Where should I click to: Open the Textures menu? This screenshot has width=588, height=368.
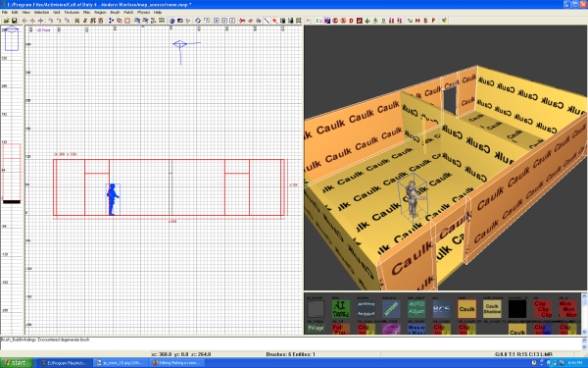72,13
